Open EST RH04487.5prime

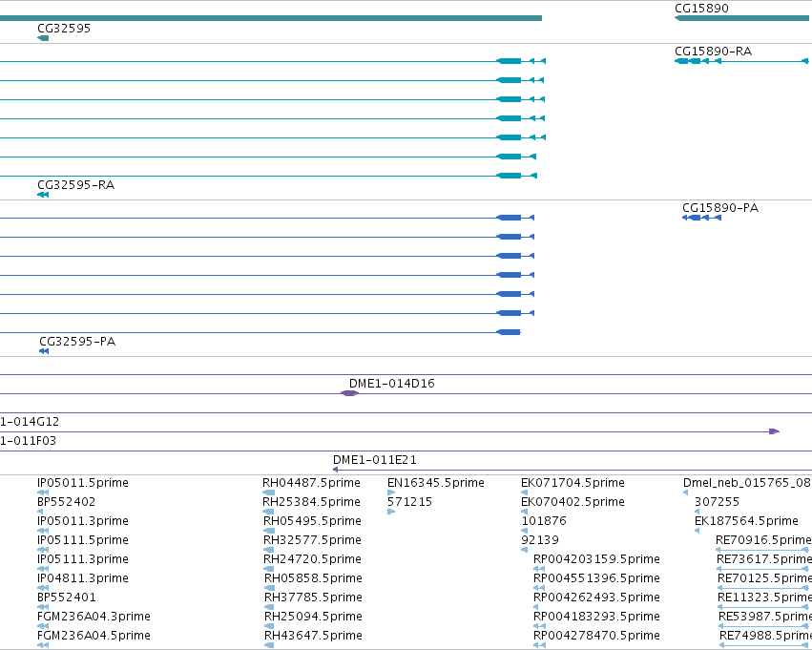[x=311, y=483]
